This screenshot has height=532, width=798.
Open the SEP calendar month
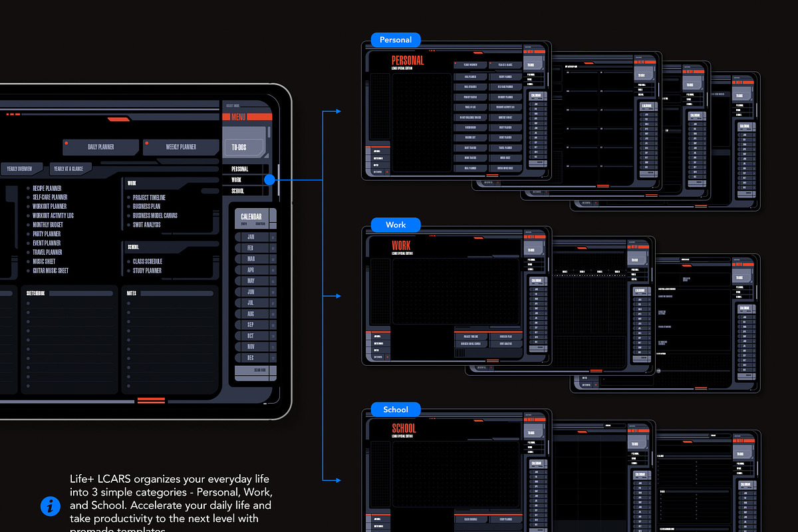[255, 325]
